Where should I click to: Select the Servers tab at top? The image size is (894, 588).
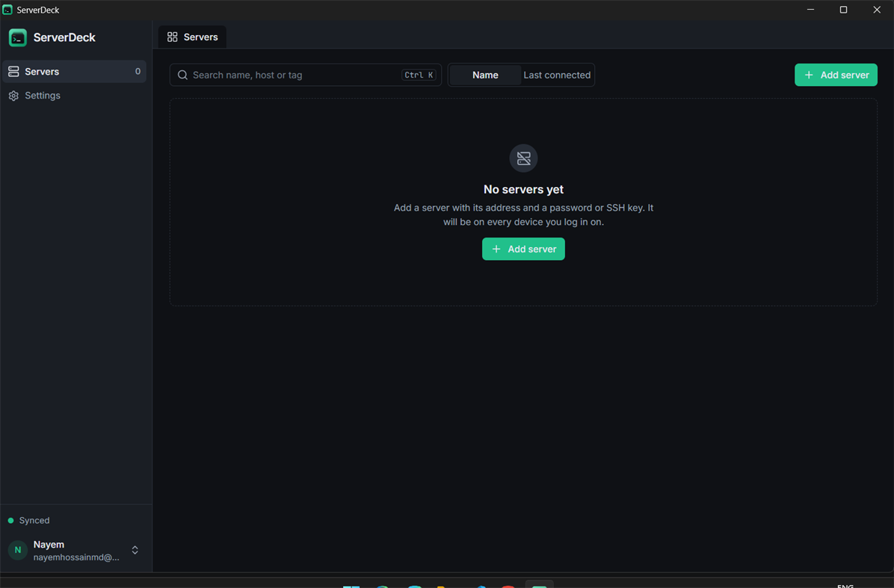tap(192, 37)
